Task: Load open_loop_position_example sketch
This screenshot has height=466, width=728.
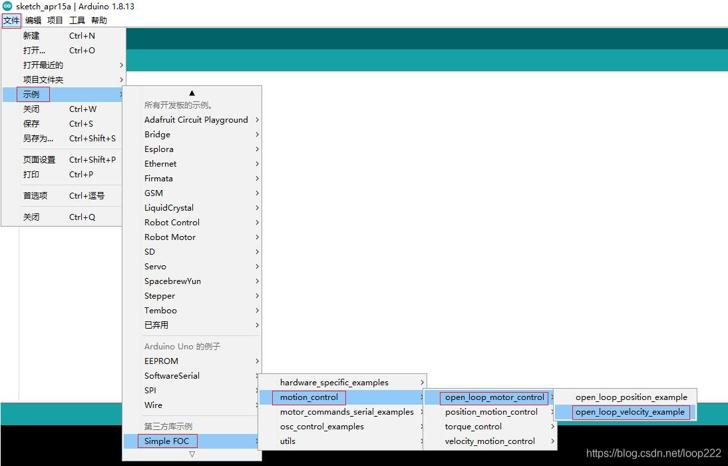Action: click(x=625, y=397)
